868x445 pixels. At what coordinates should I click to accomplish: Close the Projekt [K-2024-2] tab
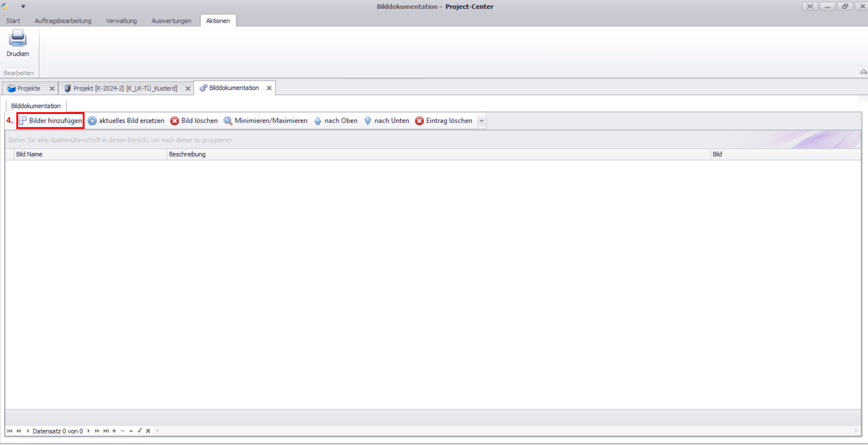click(x=188, y=89)
